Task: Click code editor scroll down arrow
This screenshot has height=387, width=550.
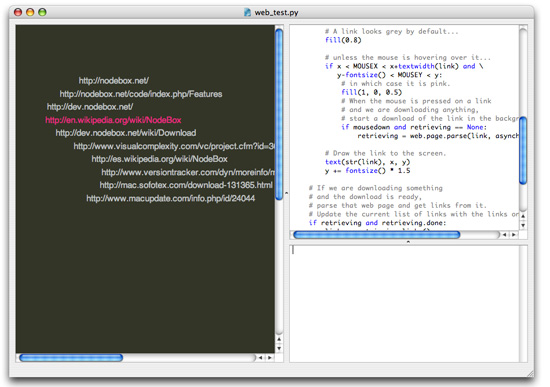Action: click(523, 225)
